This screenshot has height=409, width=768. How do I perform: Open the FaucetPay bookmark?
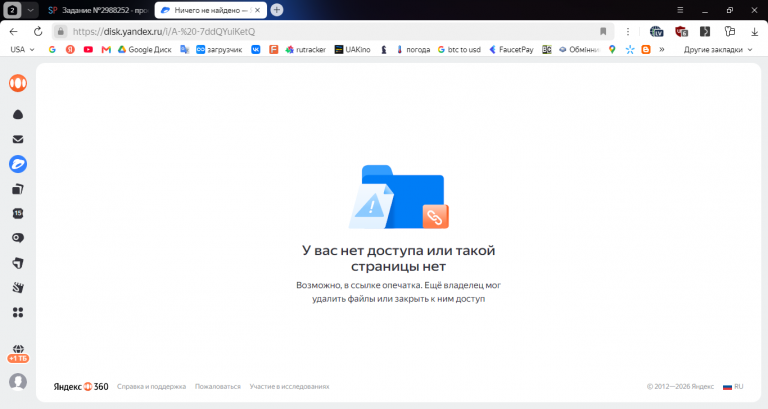(x=511, y=49)
